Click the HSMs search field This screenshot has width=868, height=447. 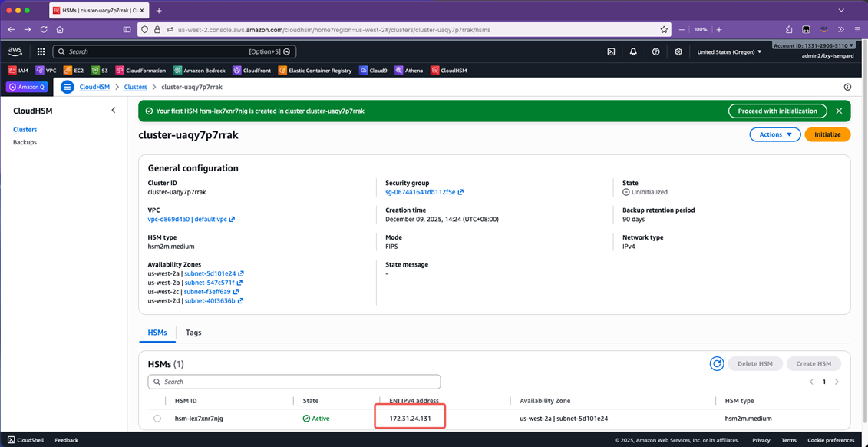pyautogui.click(x=294, y=382)
